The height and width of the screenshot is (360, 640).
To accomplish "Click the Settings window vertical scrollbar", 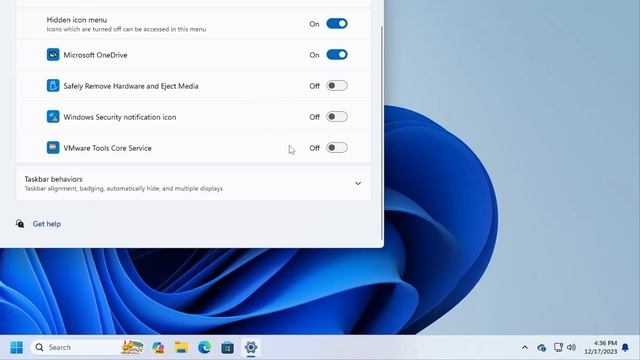I will pyautogui.click(x=382, y=133).
